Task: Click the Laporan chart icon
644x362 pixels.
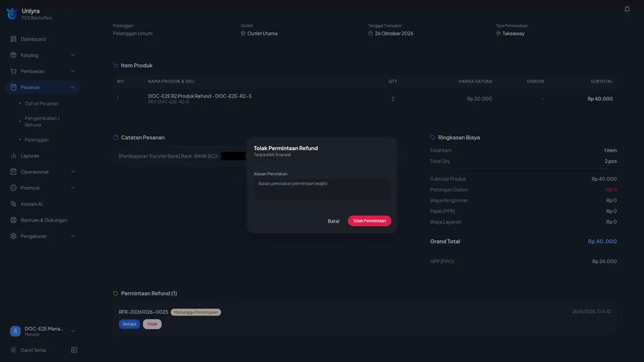Action: [13, 156]
